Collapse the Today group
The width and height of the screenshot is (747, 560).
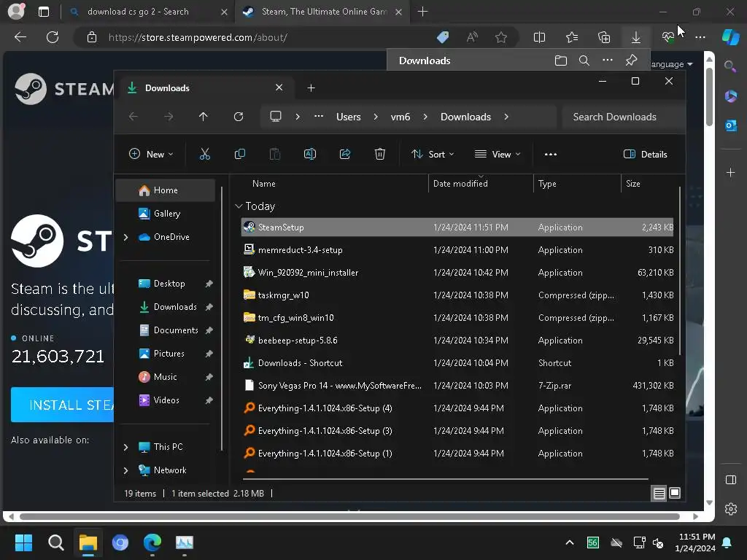pos(239,206)
